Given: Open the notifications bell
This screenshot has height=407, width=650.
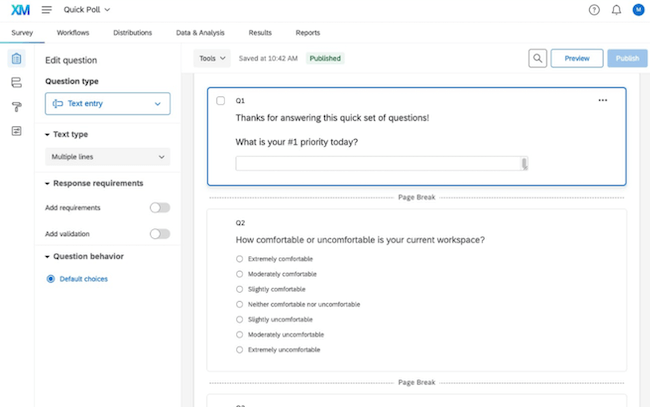Looking at the screenshot, I should pos(616,10).
